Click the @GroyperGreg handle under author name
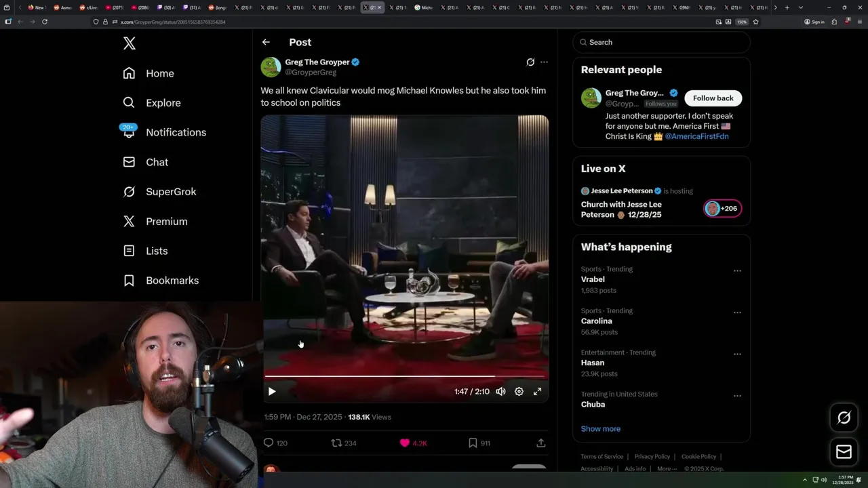The height and width of the screenshot is (488, 868). 311,72
